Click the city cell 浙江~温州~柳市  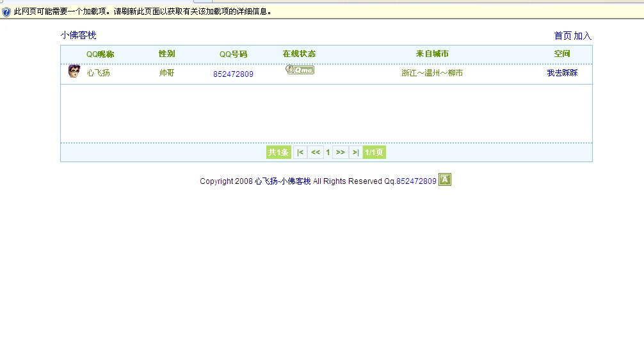click(x=432, y=73)
